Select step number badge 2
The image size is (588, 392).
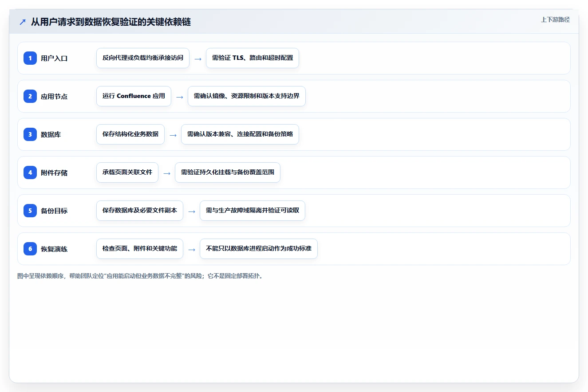click(30, 96)
